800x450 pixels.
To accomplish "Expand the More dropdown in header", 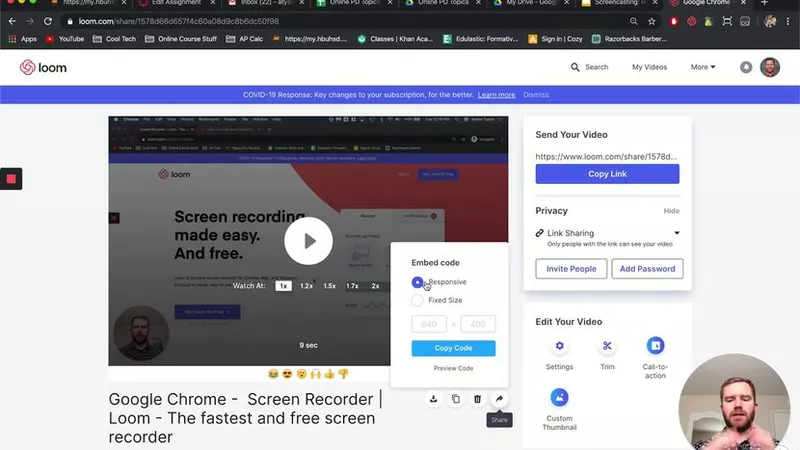I will point(703,67).
